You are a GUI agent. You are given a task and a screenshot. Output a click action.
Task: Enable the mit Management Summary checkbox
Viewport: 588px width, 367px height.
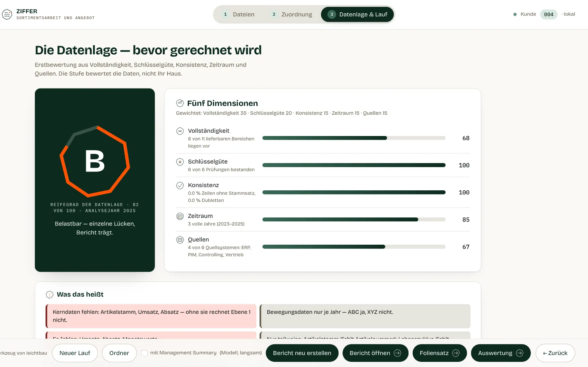click(145, 353)
